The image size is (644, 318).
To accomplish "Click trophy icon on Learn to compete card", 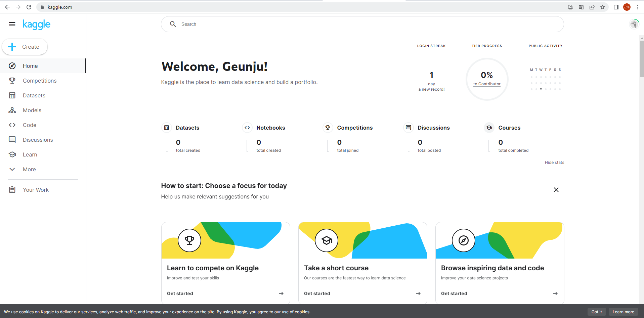I will (189, 240).
